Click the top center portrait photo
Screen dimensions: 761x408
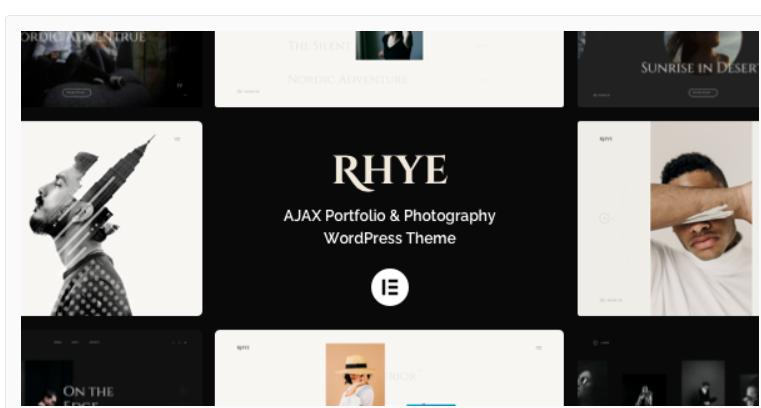coord(389,45)
